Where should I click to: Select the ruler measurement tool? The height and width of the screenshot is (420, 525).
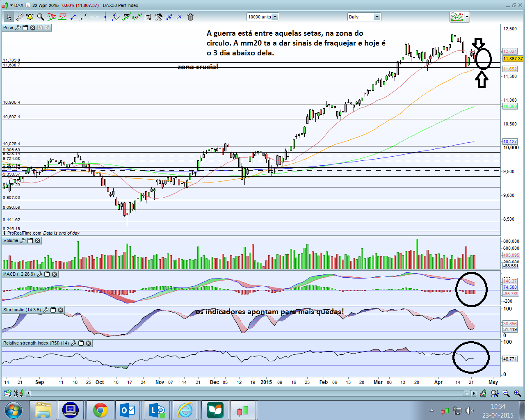[19, 17]
